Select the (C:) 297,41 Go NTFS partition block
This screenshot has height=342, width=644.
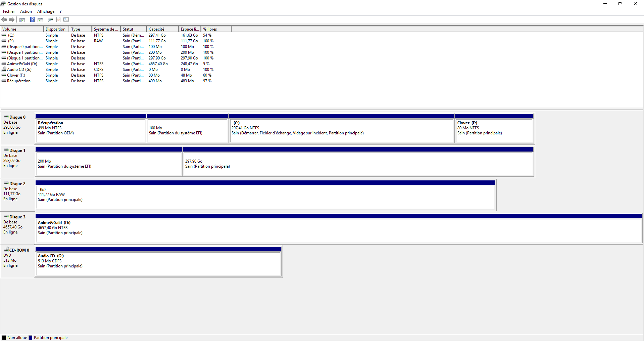(x=342, y=128)
